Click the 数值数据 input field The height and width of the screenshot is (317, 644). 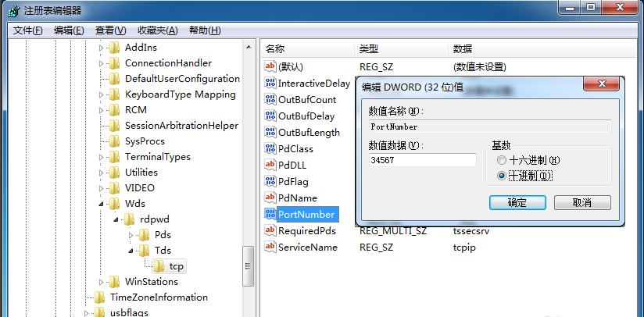click(x=423, y=160)
